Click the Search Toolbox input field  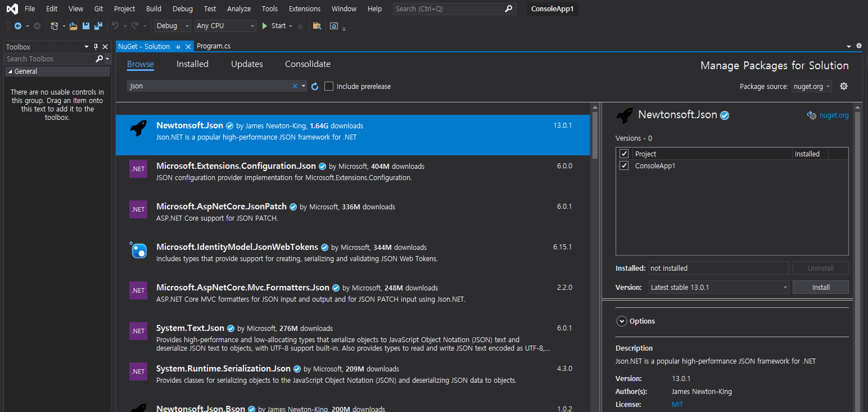(x=49, y=59)
